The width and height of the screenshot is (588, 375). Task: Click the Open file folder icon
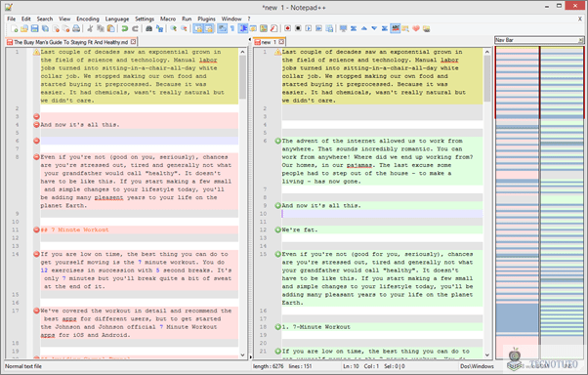coord(24,28)
